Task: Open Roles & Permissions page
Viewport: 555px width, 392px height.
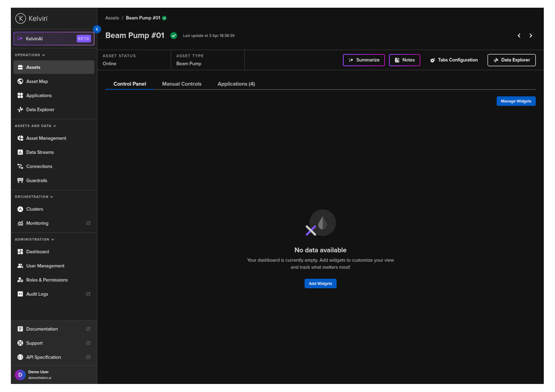Action: point(47,280)
